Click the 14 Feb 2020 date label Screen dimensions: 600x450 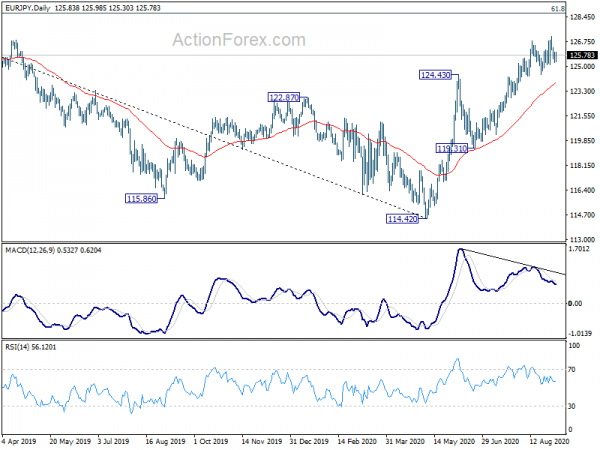pos(358,441)
